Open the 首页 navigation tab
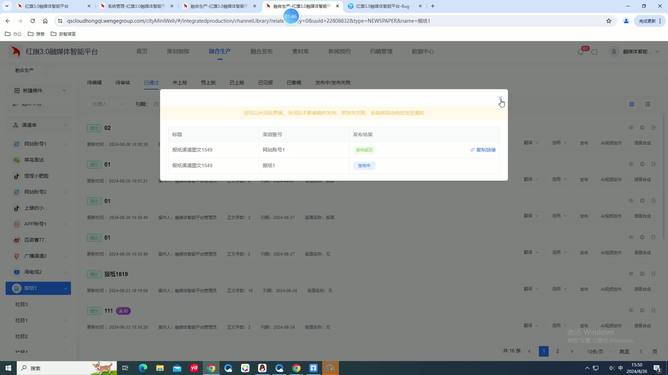Image resolution: width=668 pixels, height=375 pixels. tap(142, 52)
